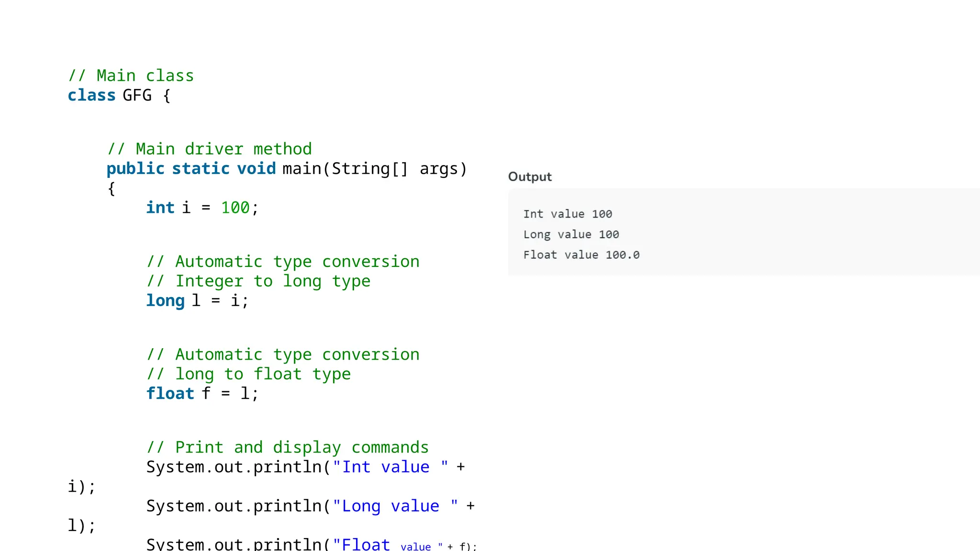The image size is (980, 551).
Task: Click the 'Int value 100' output line
Action: coord(568,214)
